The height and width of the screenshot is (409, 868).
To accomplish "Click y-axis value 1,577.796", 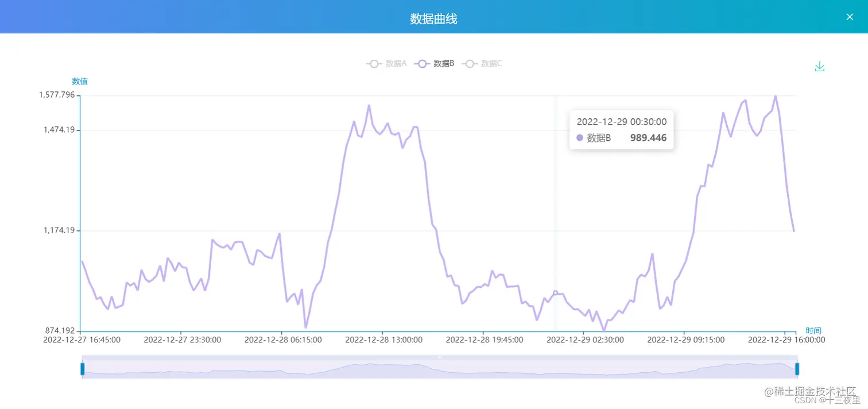I will (x=56, y=95).
